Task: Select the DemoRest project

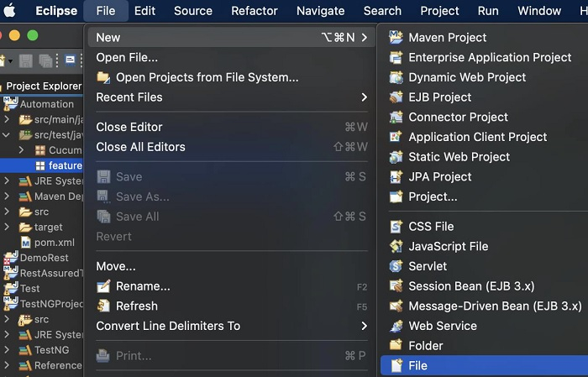Action: click(44, 258)
